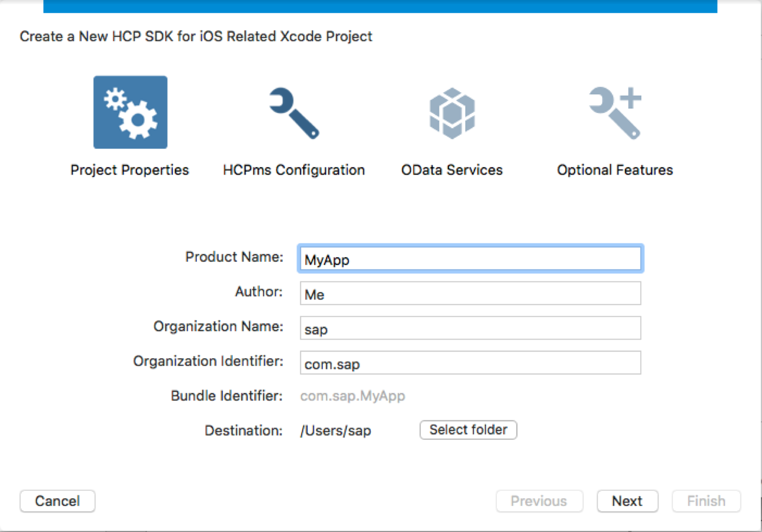Select the Project Properties step label
This screenshot has width=762, height=532.
[x=129, y=170]
